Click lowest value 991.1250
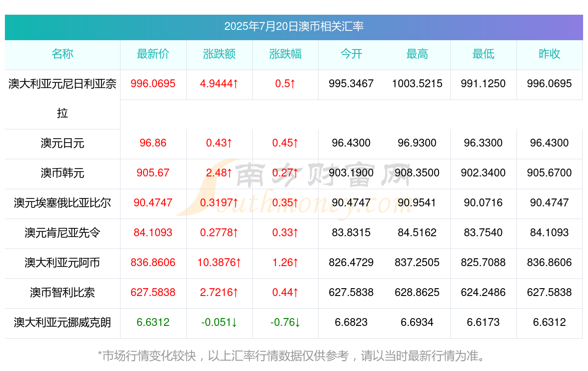This screenshot has height=371, width=588. tap(484, 84)
